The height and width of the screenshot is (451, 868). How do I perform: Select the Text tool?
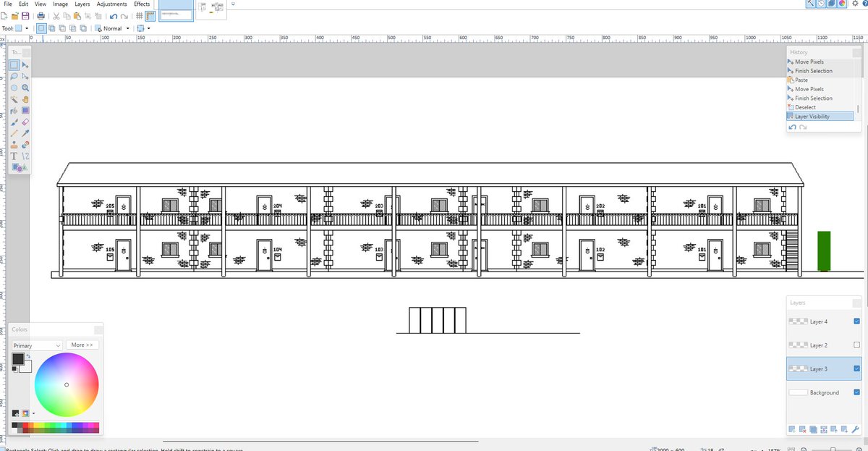click(14, 156)
